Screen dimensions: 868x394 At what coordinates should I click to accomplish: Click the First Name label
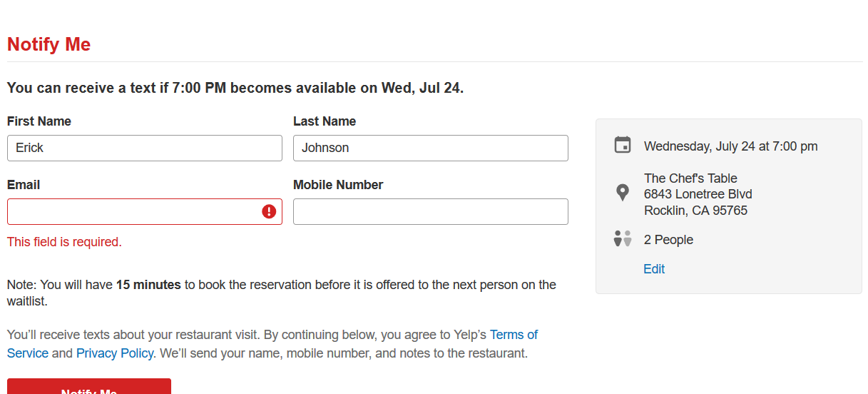tap(39, 121)
